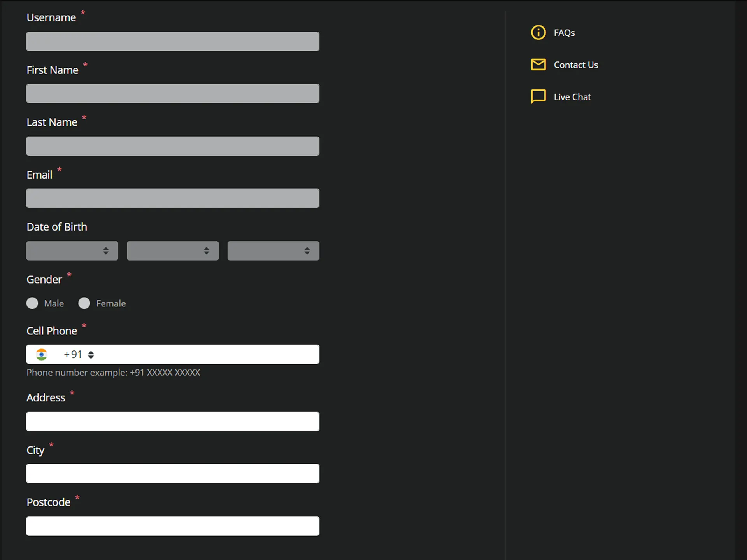Focus the First Name input field
The image size is (747, 560).
173,93
